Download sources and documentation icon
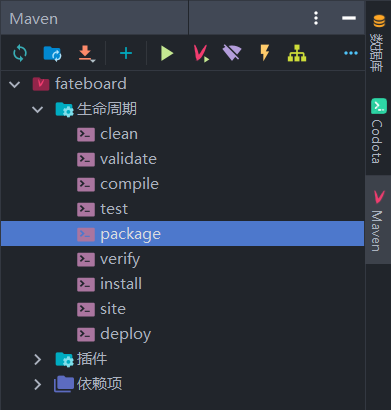 (x=86, y=54)
